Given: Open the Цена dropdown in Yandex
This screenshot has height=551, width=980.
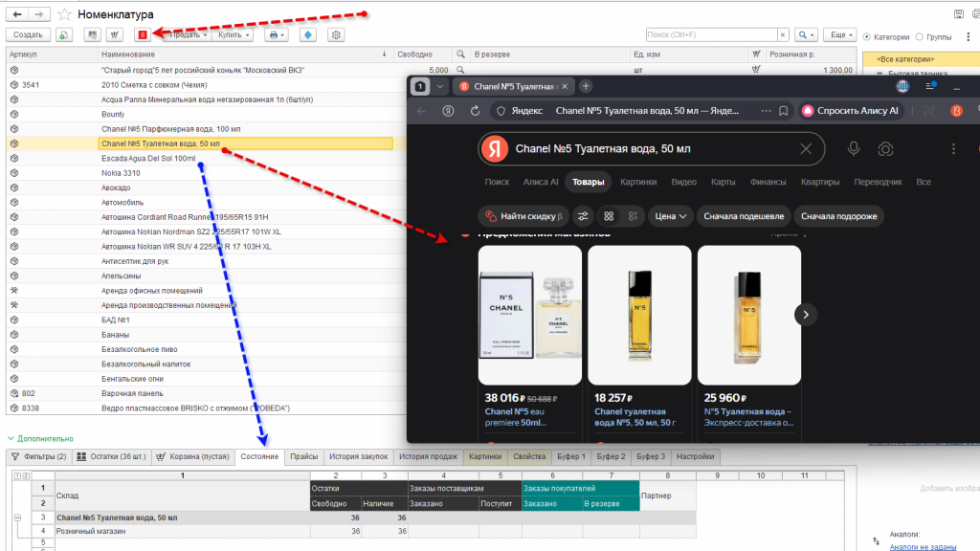Looking at the screenshot, I should click(670, 216).
